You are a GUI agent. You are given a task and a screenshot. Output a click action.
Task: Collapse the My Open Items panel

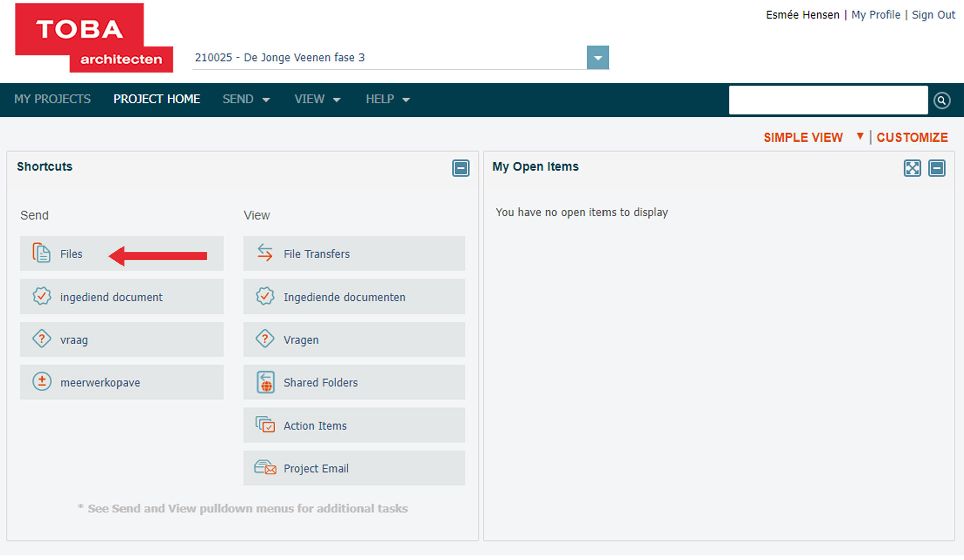pos(937,168)
